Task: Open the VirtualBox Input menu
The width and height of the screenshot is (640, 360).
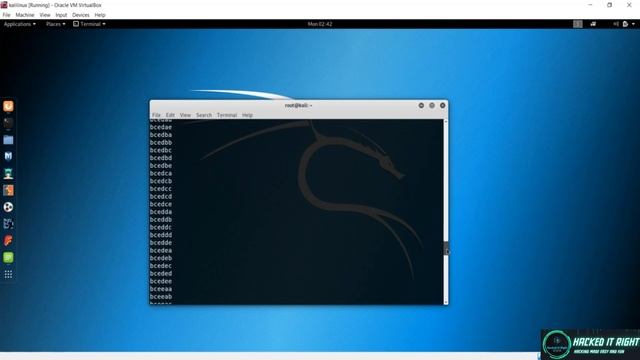Action: (61, 15)
